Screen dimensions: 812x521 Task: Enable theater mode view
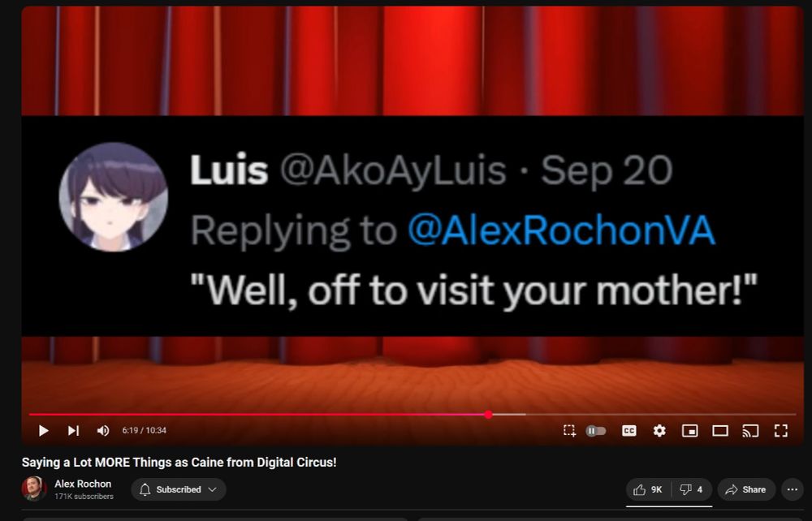[720, 430]
